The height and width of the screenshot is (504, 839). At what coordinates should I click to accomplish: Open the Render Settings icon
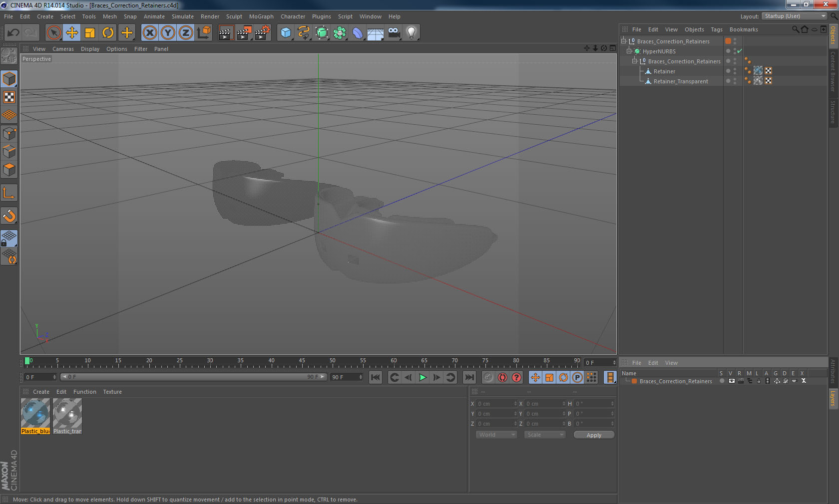coord(263,33)
